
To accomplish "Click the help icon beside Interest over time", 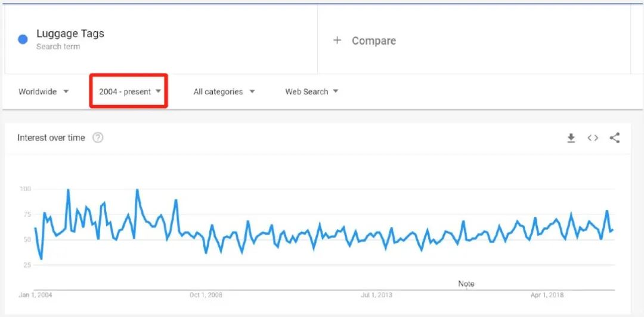I will point(98,138).
